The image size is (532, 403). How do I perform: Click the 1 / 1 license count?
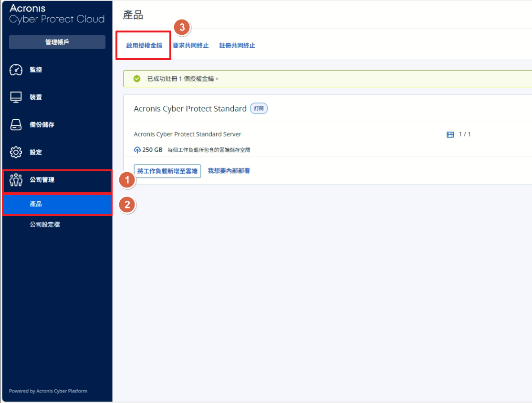[x=464, y=134]
